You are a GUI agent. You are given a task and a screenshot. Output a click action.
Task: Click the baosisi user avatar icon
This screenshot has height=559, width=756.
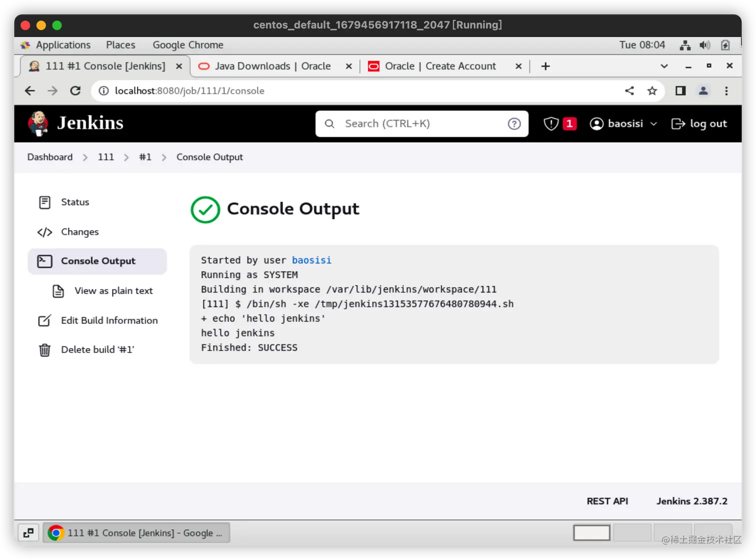point(596,123)
